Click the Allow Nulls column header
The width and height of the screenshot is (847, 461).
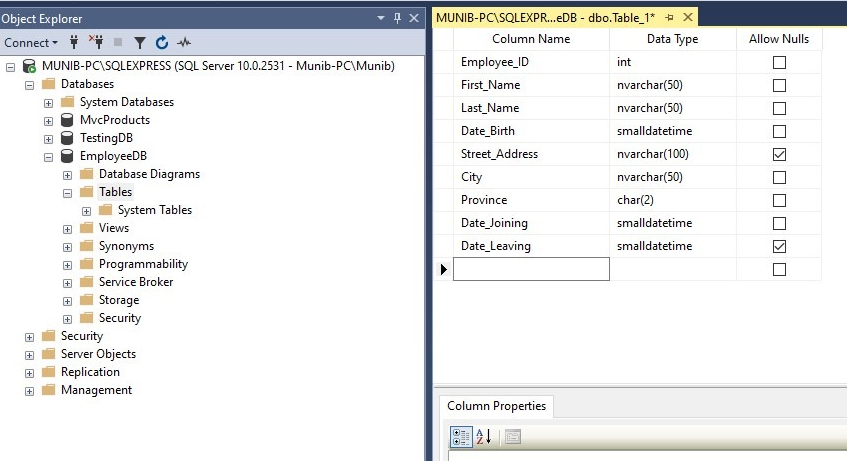778,39
